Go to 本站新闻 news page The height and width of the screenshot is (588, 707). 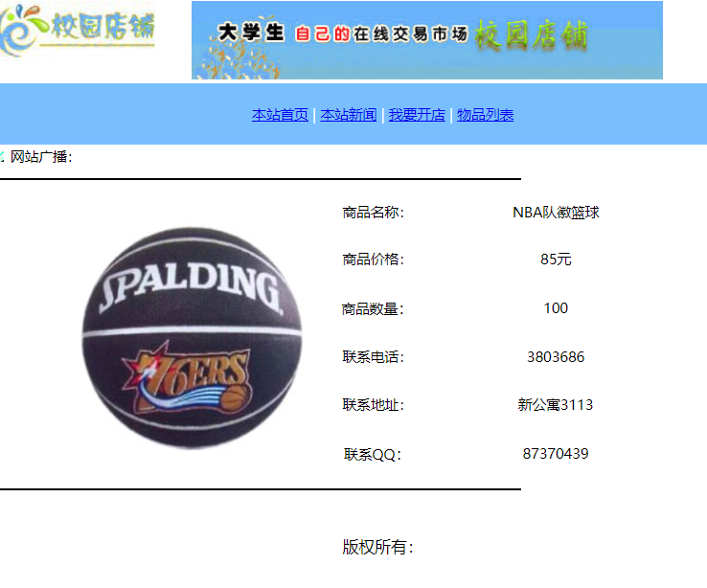[348, 115]
